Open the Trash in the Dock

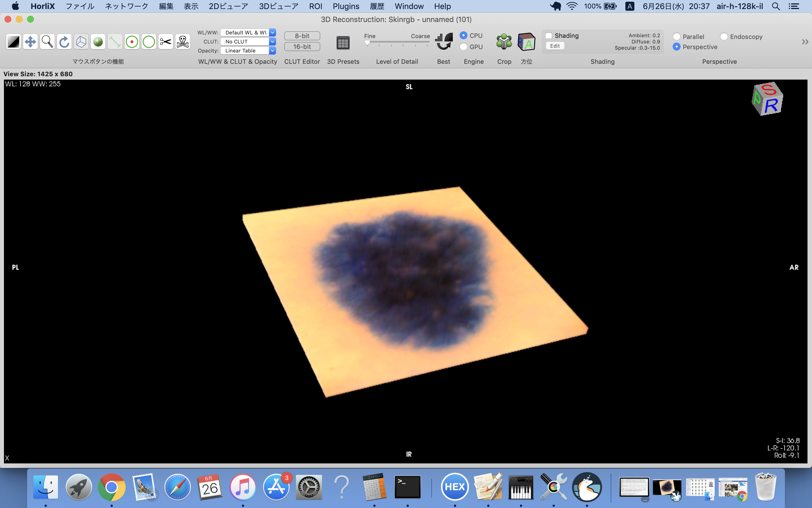(765, 487)
